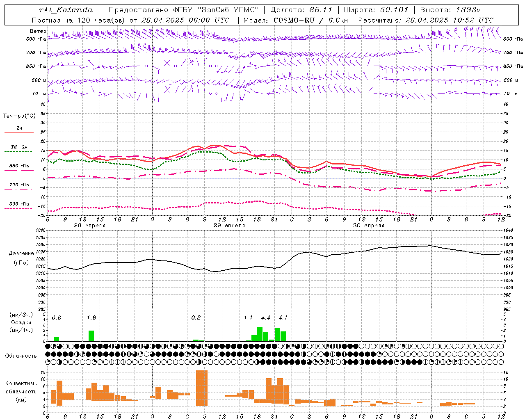
Task: Click the Высота: 1393м field
Action: 451,10
